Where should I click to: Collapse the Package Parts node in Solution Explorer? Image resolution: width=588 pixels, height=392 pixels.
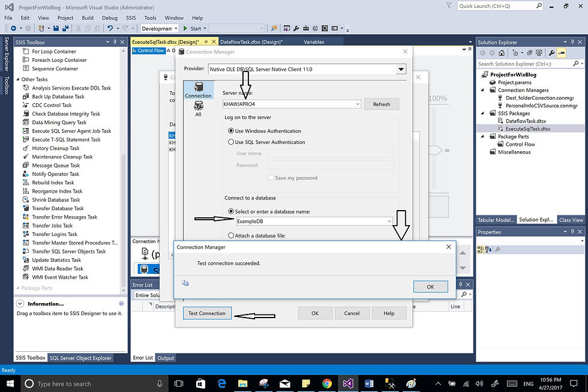tap(482, 136)
